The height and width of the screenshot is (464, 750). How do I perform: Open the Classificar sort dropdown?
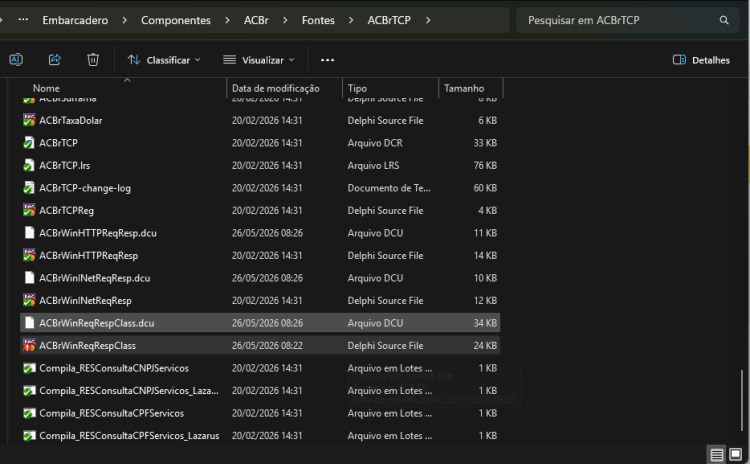[x=164, y=60]
